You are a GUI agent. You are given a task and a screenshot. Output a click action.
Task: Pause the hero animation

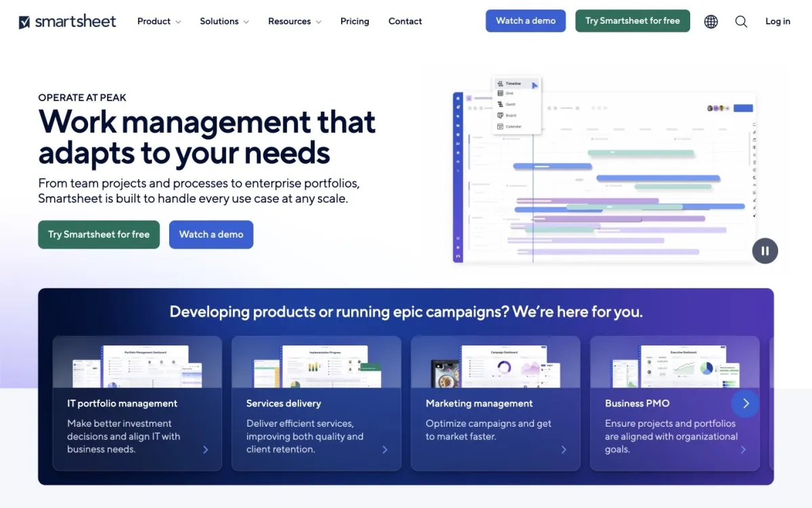coord(765,251)
